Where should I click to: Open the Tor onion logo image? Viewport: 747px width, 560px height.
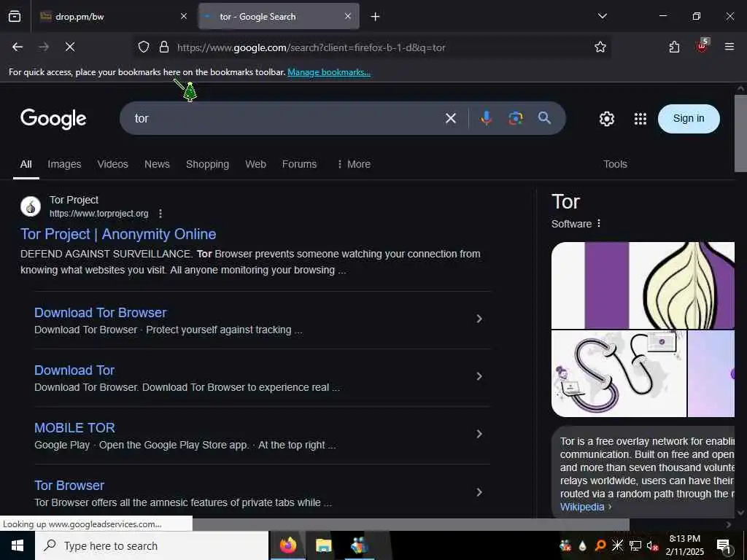643,285
